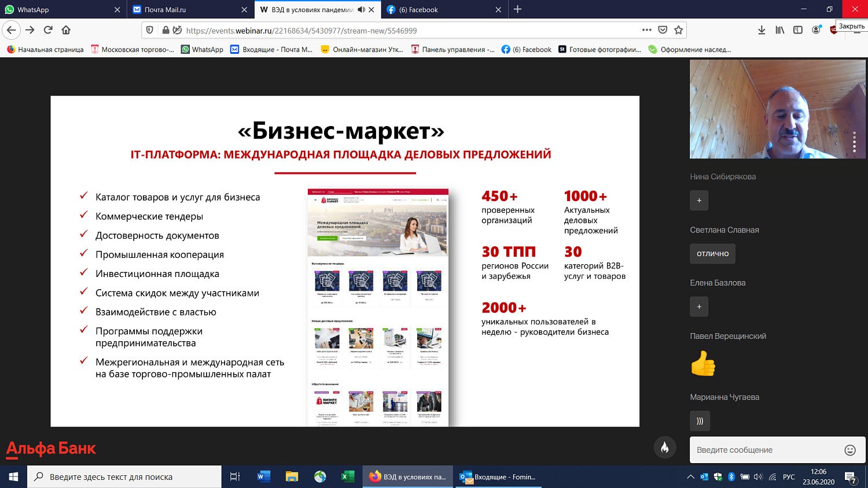Open File Explorer from taskbar
The image size is (868, 488).
coord(292,476)
